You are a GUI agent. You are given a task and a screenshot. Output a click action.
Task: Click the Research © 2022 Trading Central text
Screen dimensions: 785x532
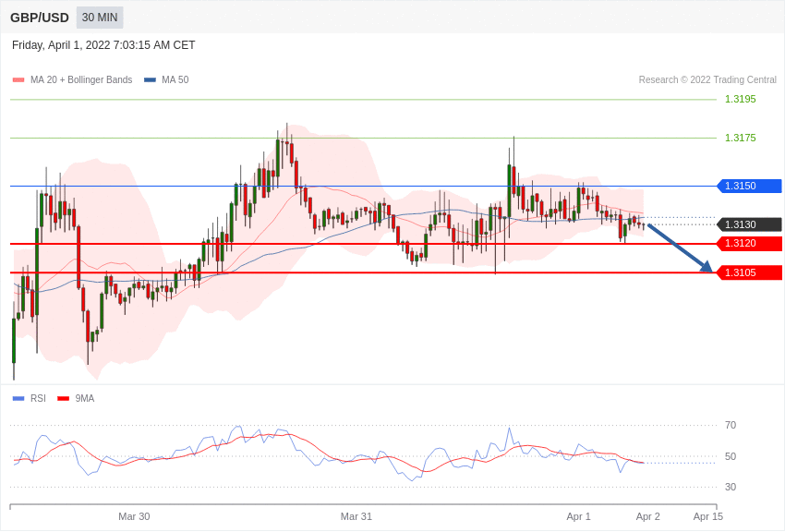[x=707, y=80]
